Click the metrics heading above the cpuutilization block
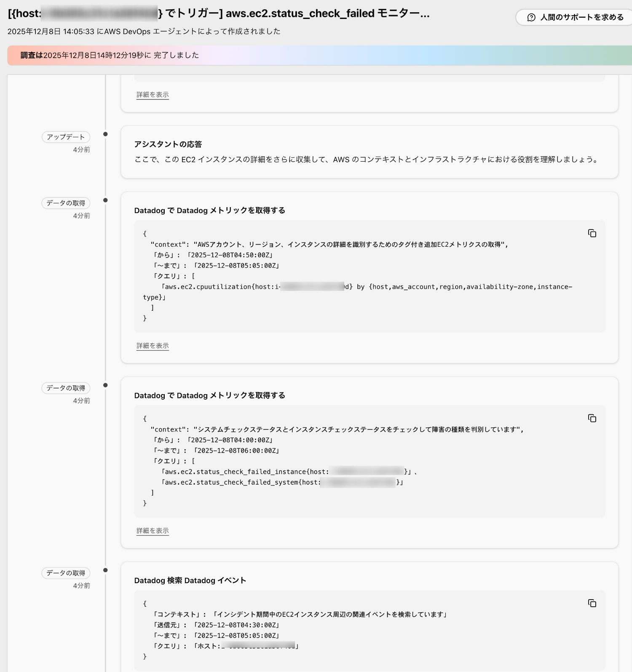The width and height of the screenshot is (632, 672). coord(210,211)
